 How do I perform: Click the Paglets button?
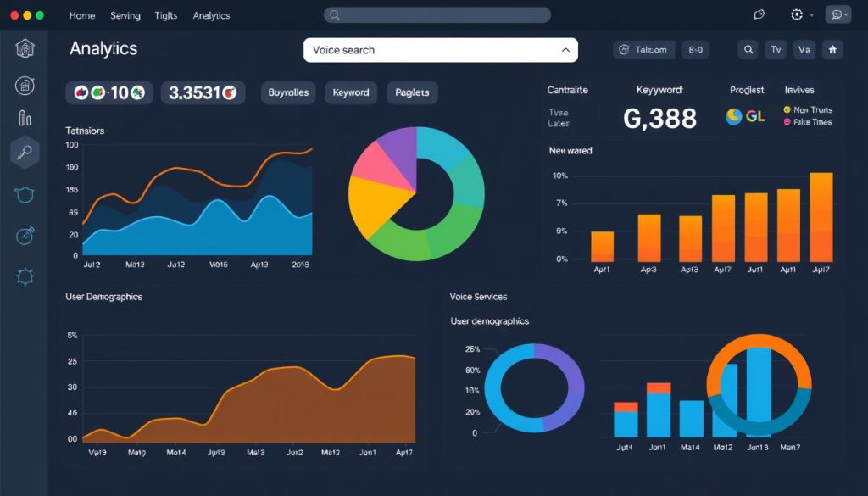click(x=413, y=92)
